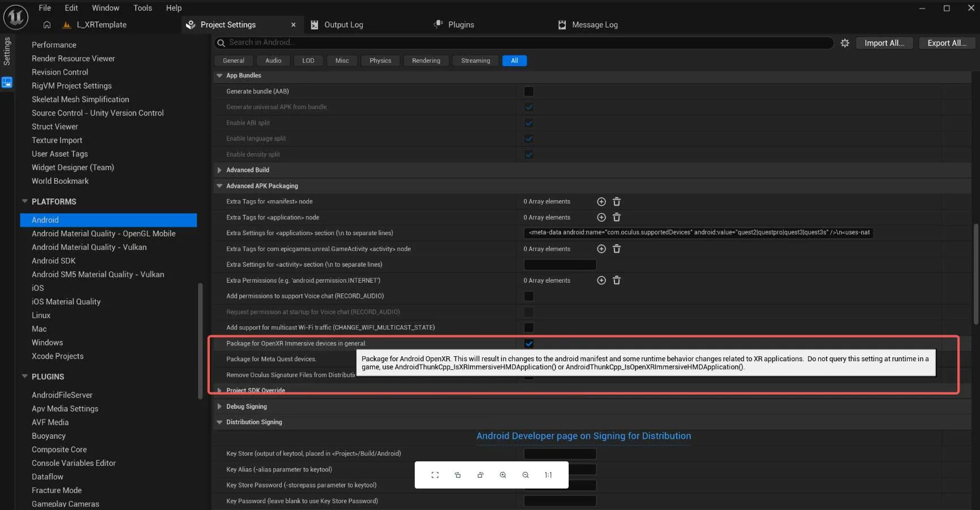
Task: Click the Export All... button
Action: click(x=947, y=43)
